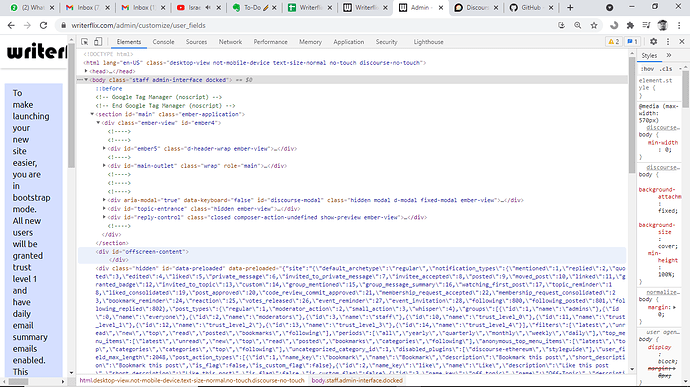
Task: Open zoom control in address bar
Action: coord(577,26)
